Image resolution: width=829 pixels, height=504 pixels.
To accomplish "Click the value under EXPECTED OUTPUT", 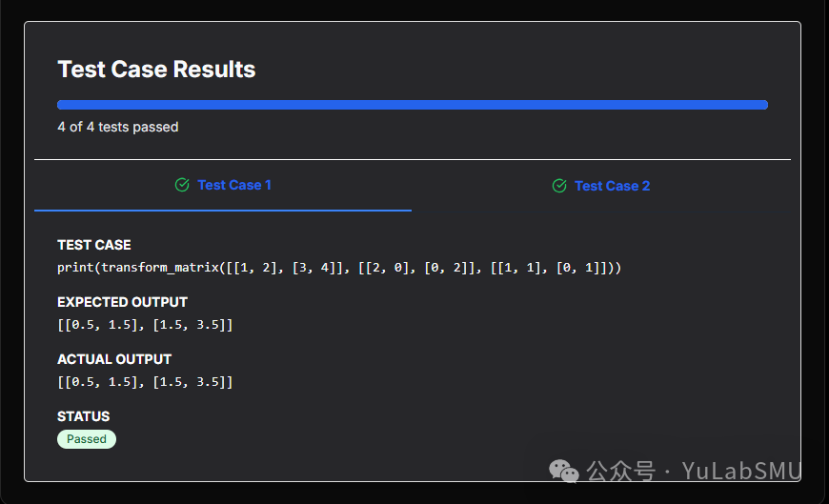I will click(145, 325).
